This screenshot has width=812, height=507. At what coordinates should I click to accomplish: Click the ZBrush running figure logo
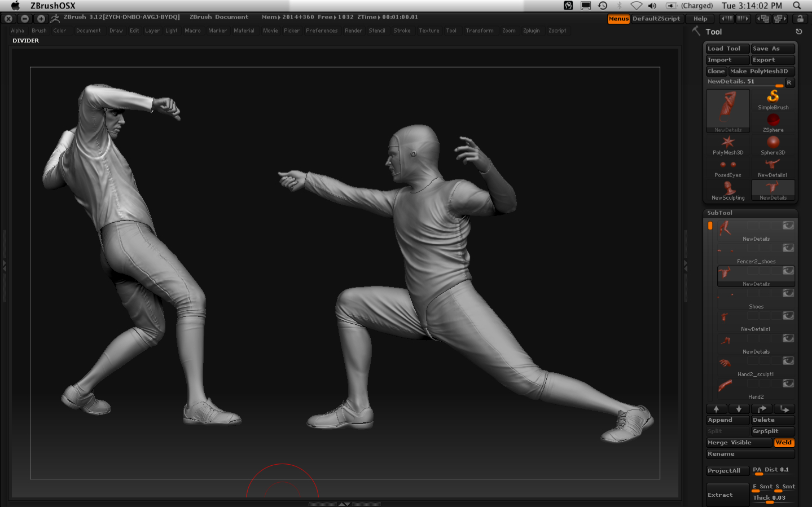(55, 18)
